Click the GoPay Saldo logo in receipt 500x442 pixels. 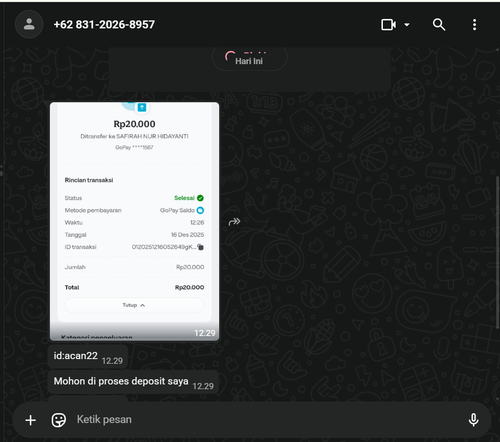pyautogui.click(x=200, y=210)
